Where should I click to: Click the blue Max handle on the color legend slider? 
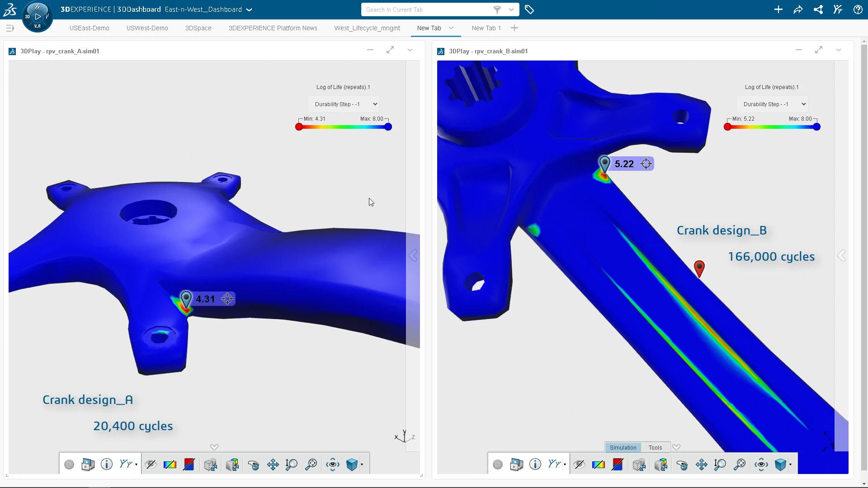coord(388,127)
